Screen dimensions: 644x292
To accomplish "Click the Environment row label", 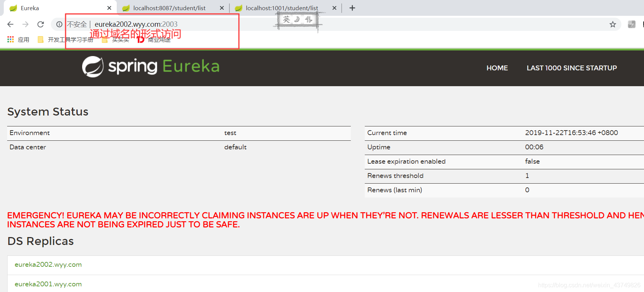I will pyautogui.click(x=29, y=133).
